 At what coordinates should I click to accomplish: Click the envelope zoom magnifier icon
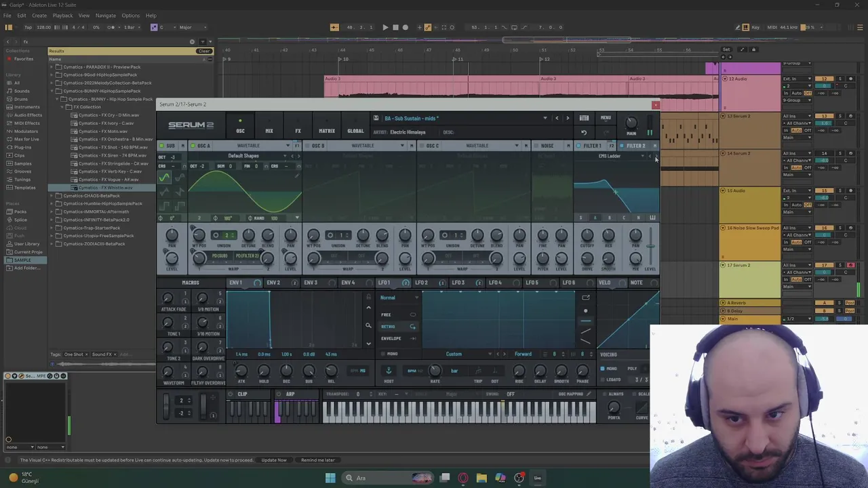tap(368, 326)
